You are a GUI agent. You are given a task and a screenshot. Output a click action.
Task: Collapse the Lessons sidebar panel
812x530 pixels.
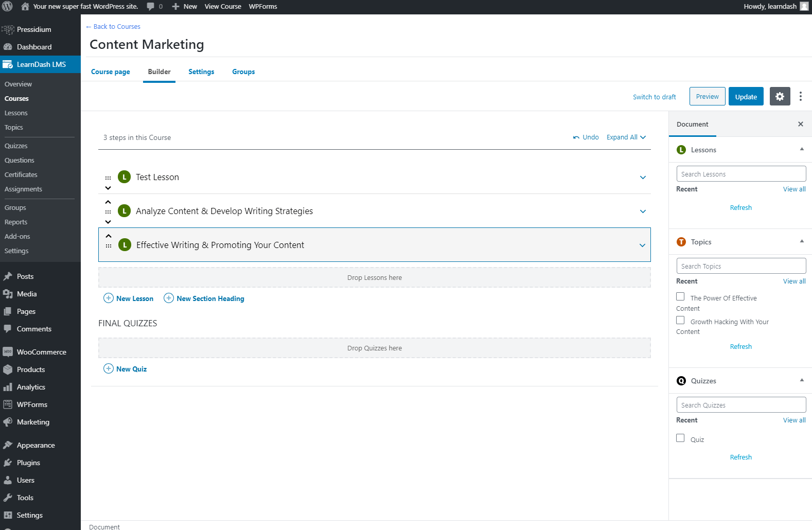802,149
